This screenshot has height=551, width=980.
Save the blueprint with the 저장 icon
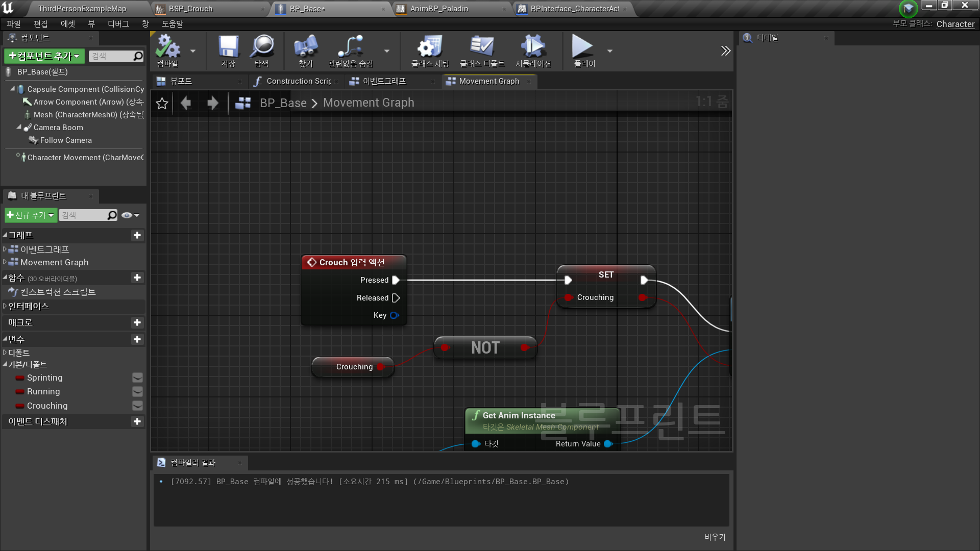(x=228, y=49)
